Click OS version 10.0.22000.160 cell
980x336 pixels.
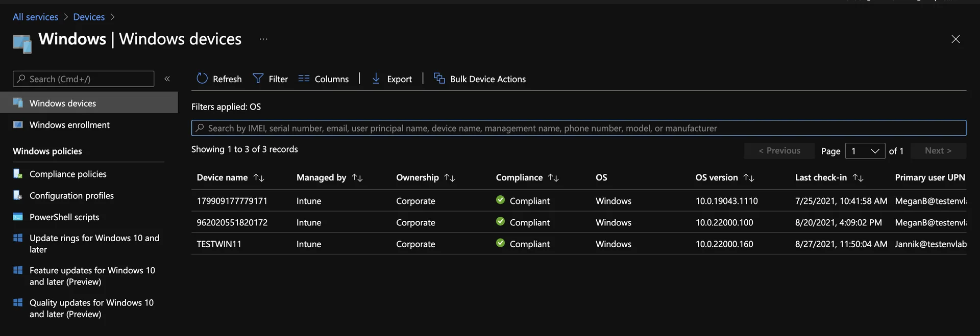coord(724,244)
